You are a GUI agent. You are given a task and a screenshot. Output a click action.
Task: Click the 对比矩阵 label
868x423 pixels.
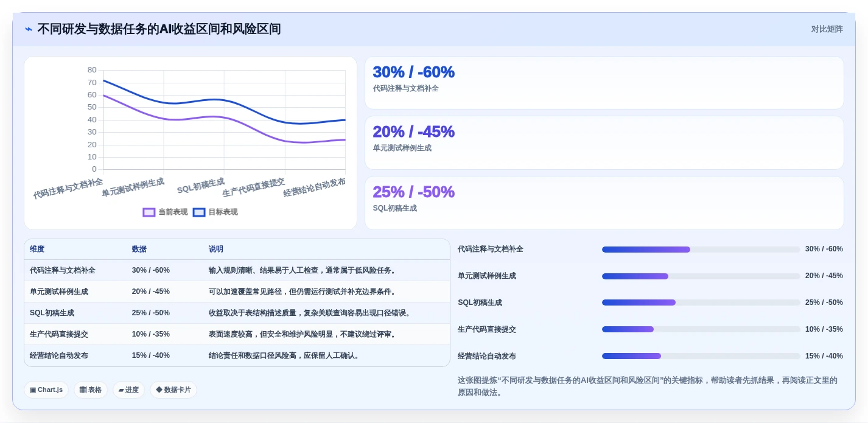[x=827, y=29]
